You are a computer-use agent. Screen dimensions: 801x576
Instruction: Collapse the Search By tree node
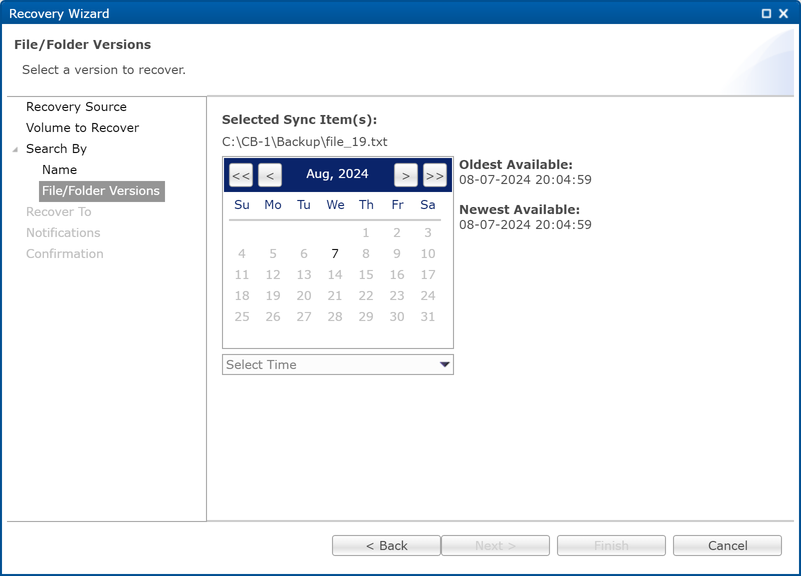(15, 149)
